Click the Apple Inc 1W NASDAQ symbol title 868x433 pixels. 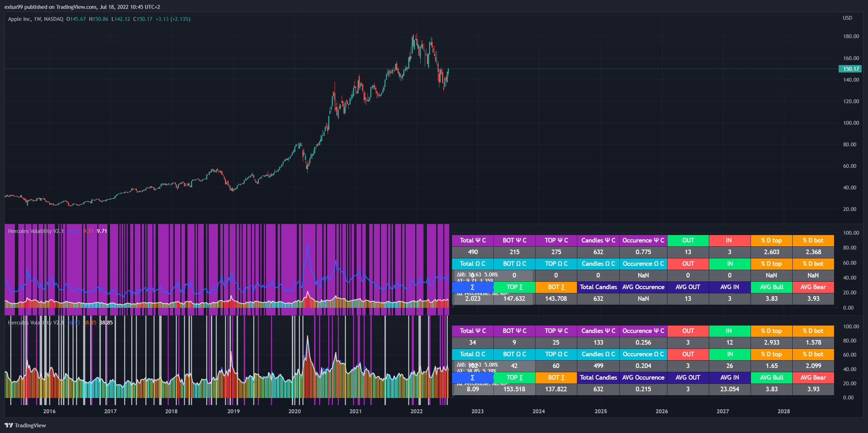click(x=35, y=19)
